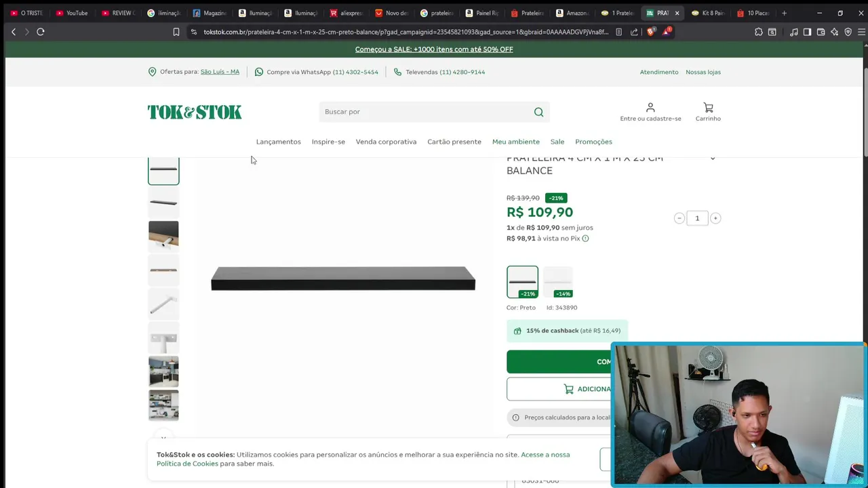
Task: Open site settings icon in address bar
Action: pyautogui.click(x=194, y=32)
